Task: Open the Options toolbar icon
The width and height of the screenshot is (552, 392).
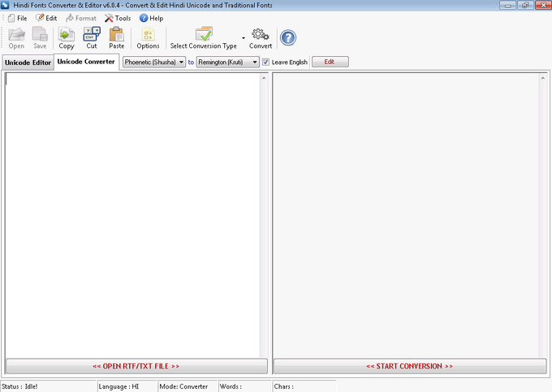Action: (x=149, y=38)
